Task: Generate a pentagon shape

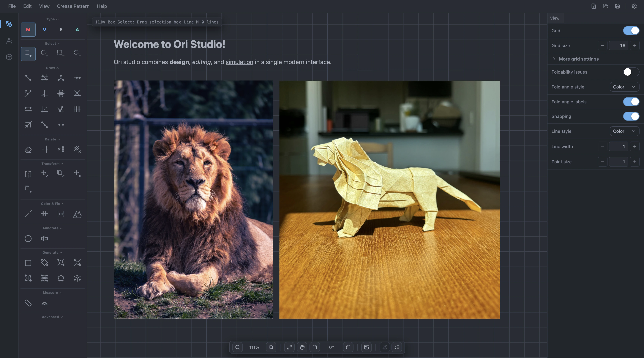Action: coord(61,278)
